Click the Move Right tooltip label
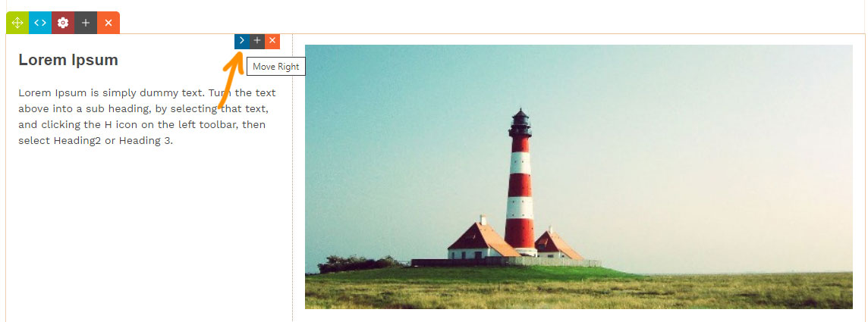This screenshot has height=322, width=868. [x=275, y=67]
